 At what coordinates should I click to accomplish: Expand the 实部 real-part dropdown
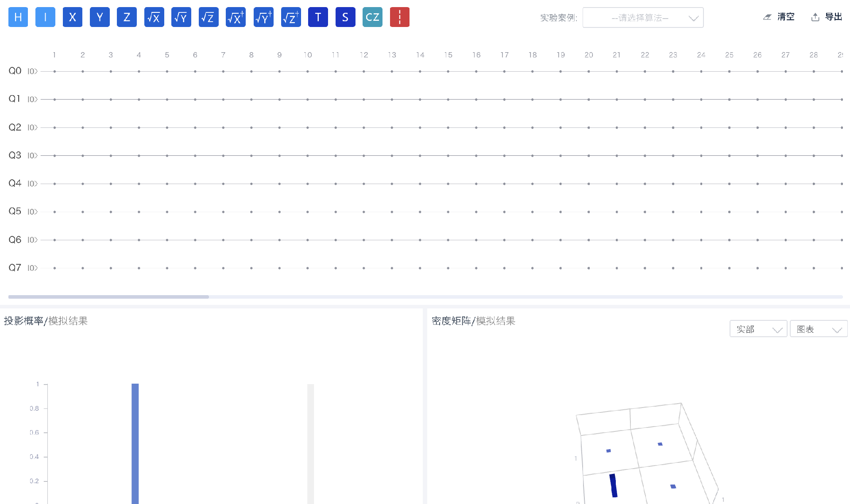758,329
